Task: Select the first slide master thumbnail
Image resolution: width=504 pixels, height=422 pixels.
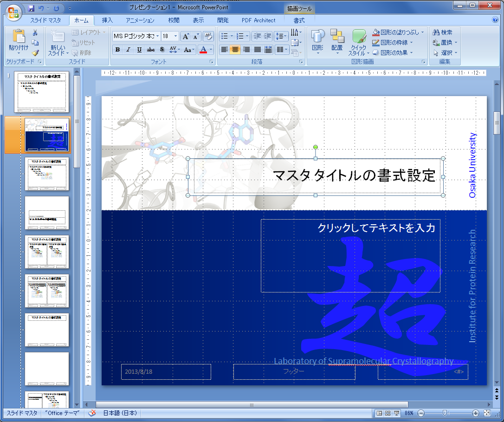Action: [x=42, y=91]
